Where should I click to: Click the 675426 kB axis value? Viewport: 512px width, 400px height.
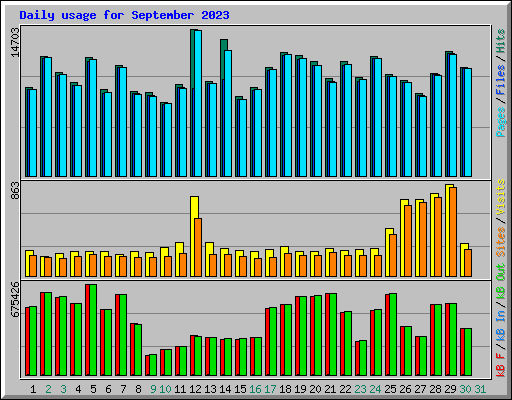(15, 300)
